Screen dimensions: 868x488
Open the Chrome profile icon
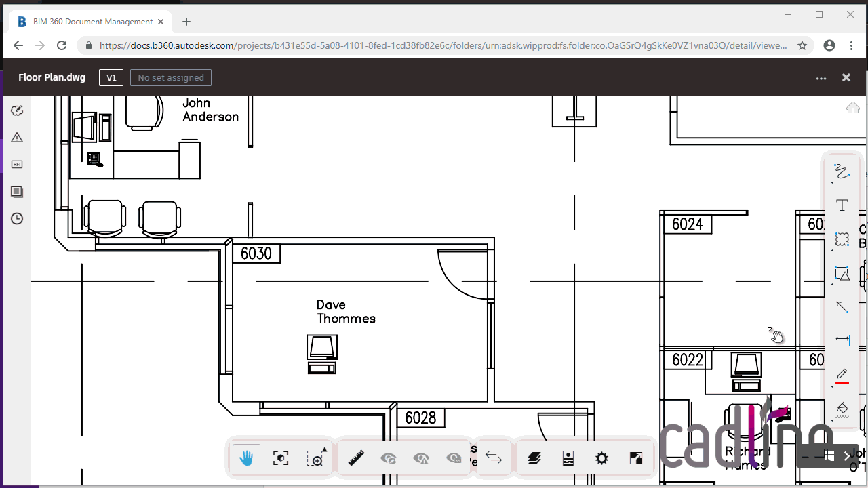pyautogui.click(x=829, y=45)
